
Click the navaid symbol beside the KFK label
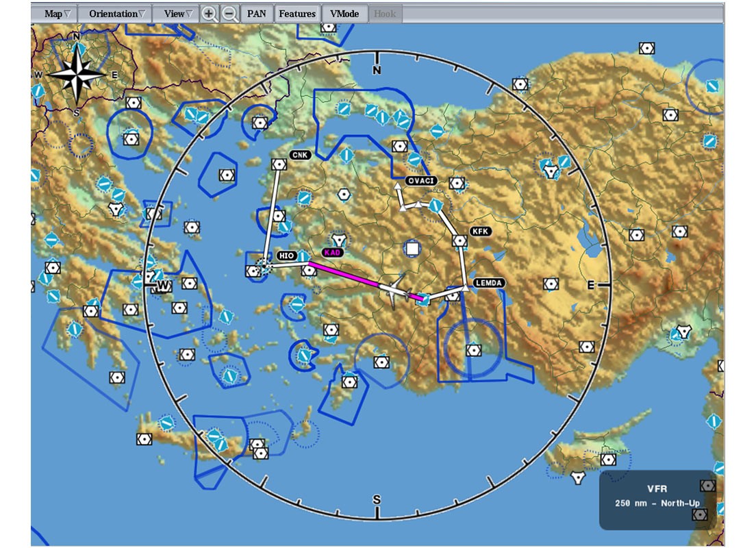click(459, 240)
